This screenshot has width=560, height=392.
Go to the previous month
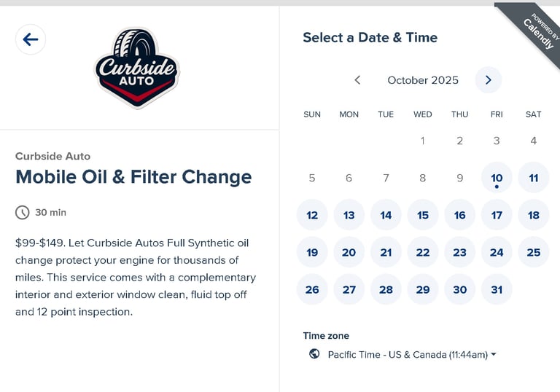pyautogui.click(x=357, y=80)
